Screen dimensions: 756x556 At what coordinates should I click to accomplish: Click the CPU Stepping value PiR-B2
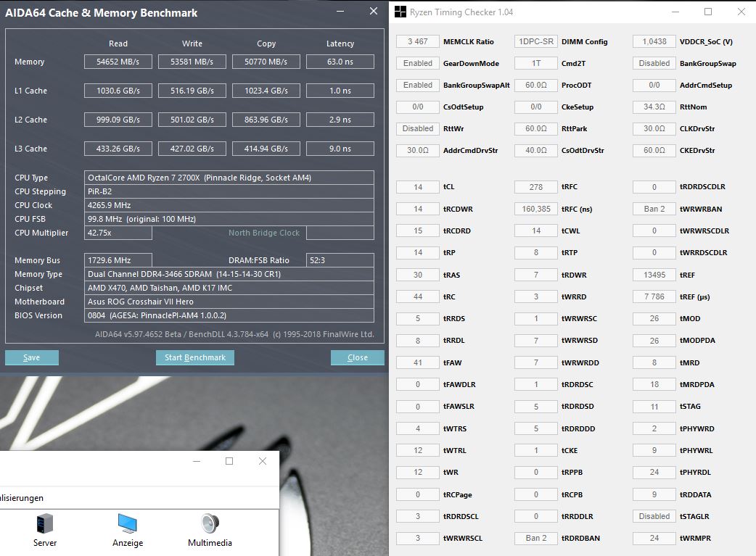click(229, 191)
